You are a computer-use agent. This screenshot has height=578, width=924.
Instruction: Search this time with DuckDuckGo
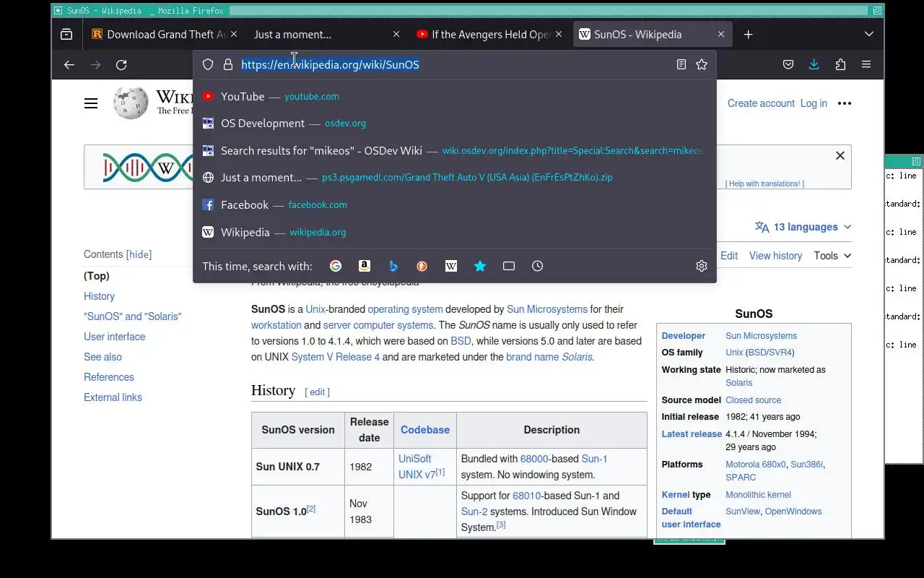tap(422, 266)
